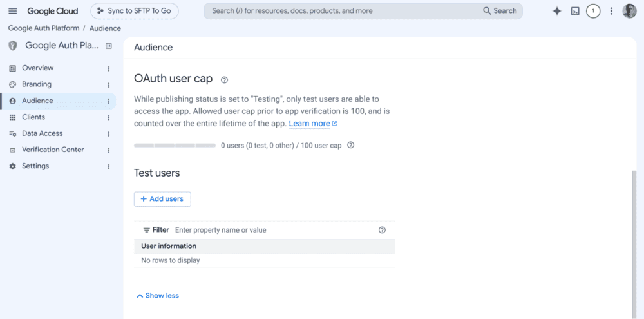Click the Audience person icon

coord(12,101)
